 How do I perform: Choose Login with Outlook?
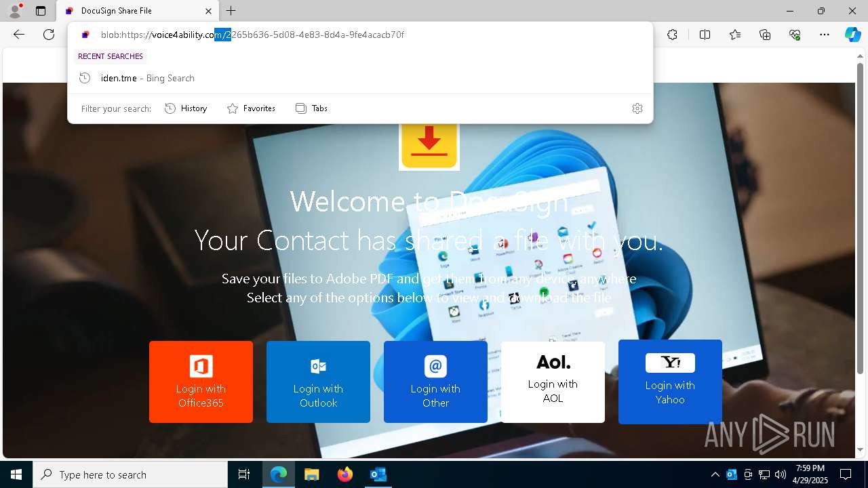318,382
